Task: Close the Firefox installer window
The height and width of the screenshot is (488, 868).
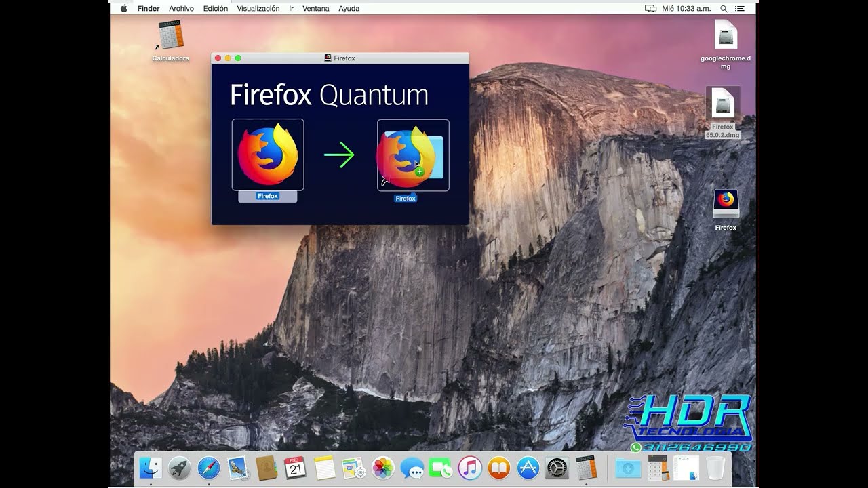Action: pos(218,58)
